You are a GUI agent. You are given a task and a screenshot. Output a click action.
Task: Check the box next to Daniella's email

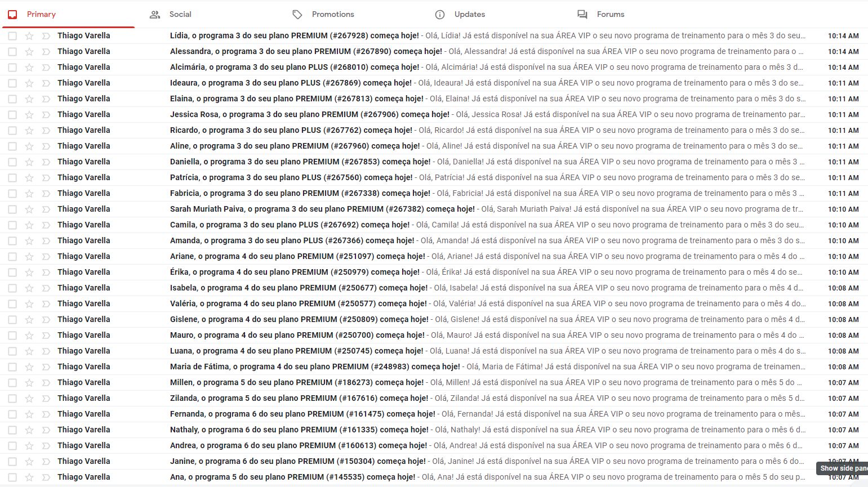click(x=12, y=162)
